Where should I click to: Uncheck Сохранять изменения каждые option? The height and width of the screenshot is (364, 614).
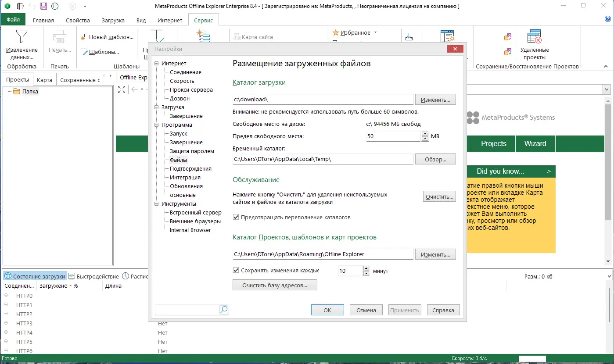pyautogui.click(x=236, y=270)
